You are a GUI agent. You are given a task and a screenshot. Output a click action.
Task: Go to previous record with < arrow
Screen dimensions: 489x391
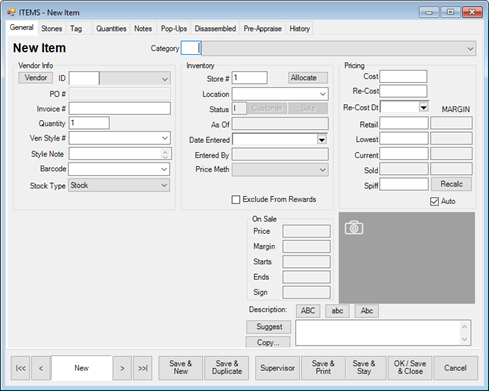pyautogui.click(x=41, y=368)
